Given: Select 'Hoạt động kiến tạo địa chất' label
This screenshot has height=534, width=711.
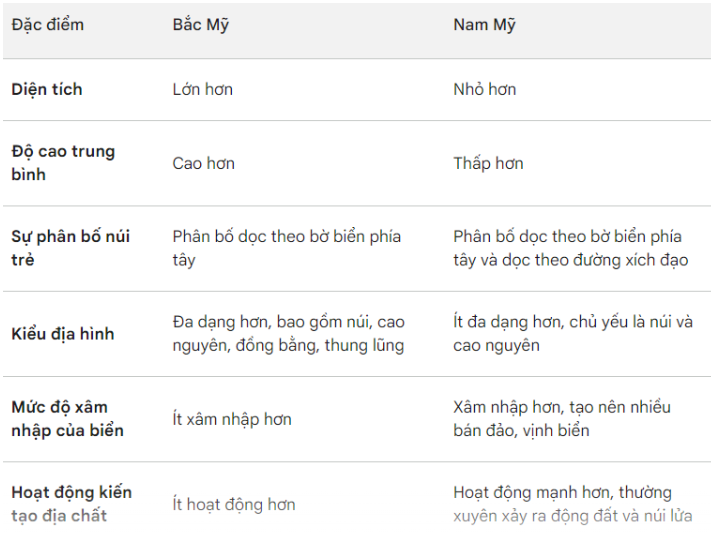Looking at the screenshot, I should [x=72, y=504].
